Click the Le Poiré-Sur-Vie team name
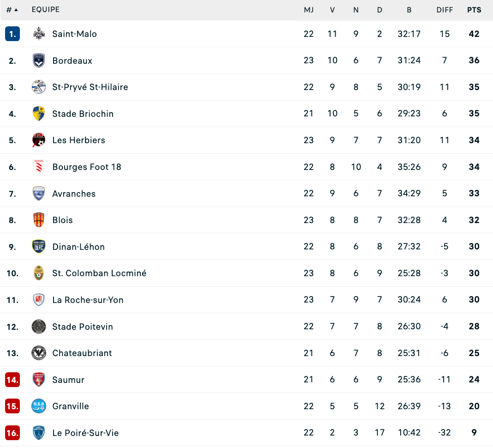 85,433
